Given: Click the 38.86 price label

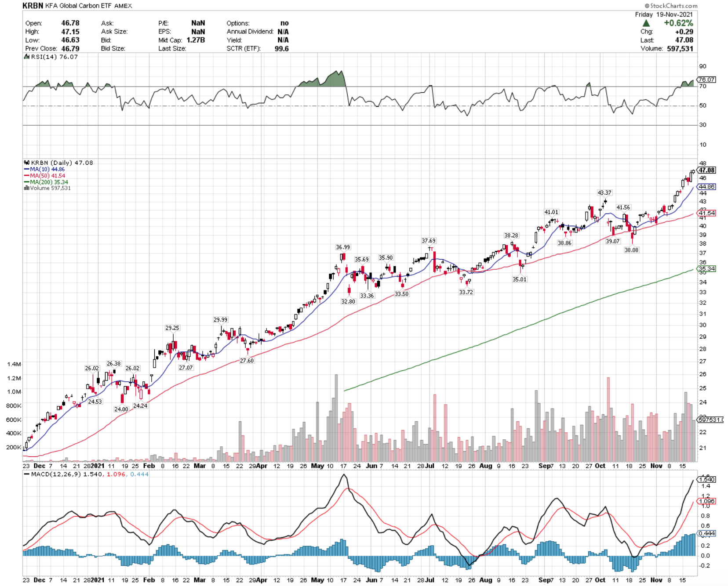Looking at the screenshot, I should (x=564, y=243).
